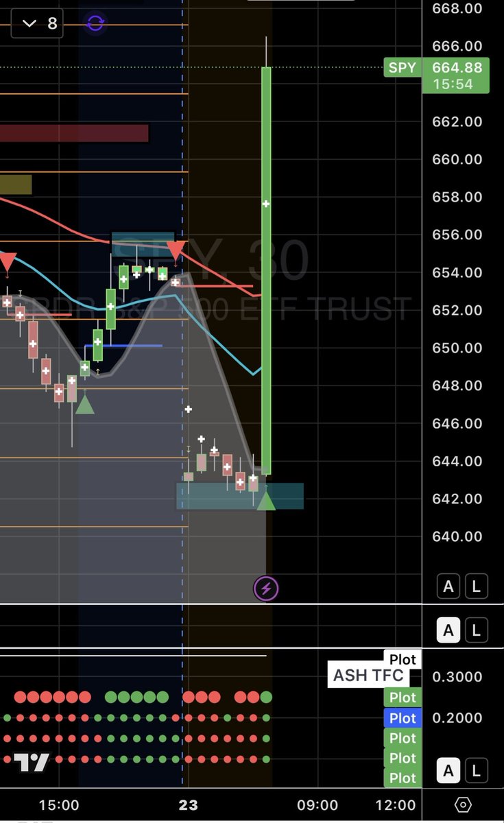Select the ASH TFC indicator label
The height and width of the screenshot is (823, 504).
click(x=368, y=676)
